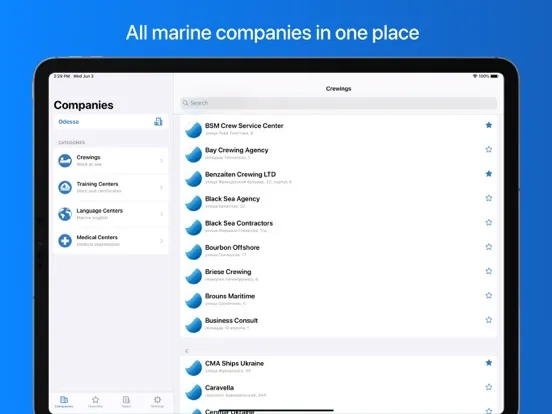The width and height of the screenshot is (552, 414).
Task: Click Briese Crewing logo icon
Action: (194, 276)
